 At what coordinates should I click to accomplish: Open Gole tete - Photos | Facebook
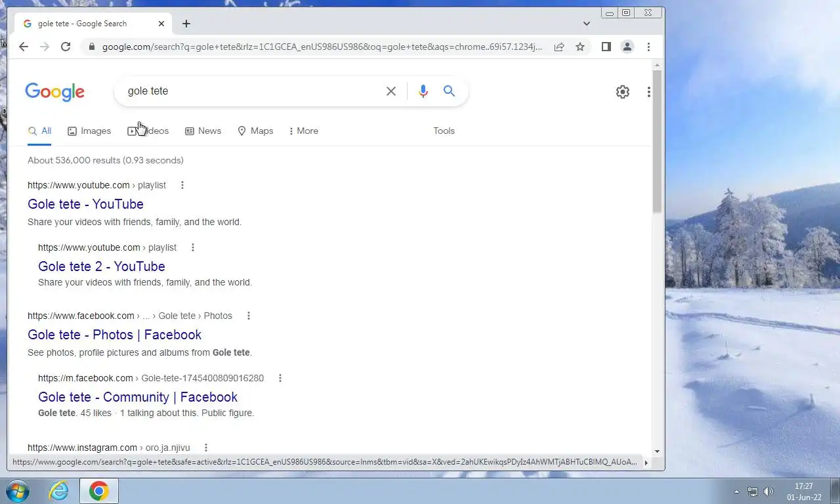[114, 335]
